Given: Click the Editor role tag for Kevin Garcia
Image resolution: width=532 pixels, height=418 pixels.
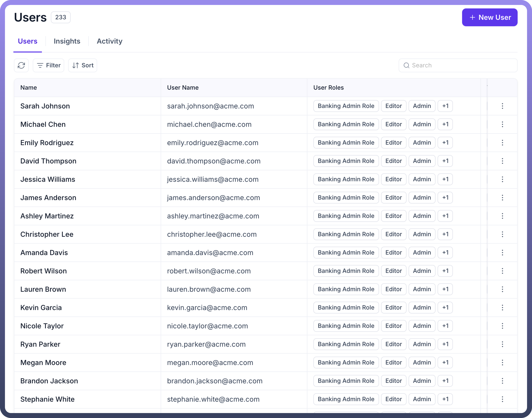Looking at the screenshot, I should click(x=393, y=308).
